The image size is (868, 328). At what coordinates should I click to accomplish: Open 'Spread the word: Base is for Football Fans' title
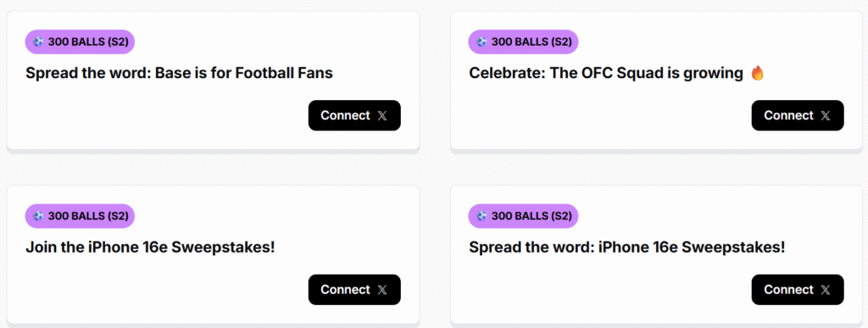180,73
